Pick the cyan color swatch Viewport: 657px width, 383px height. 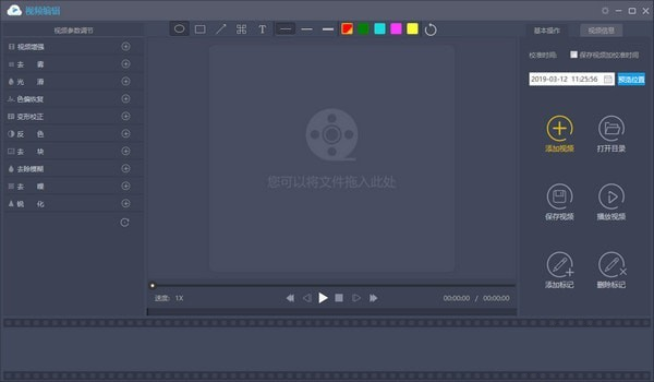[x=380, y=29]
